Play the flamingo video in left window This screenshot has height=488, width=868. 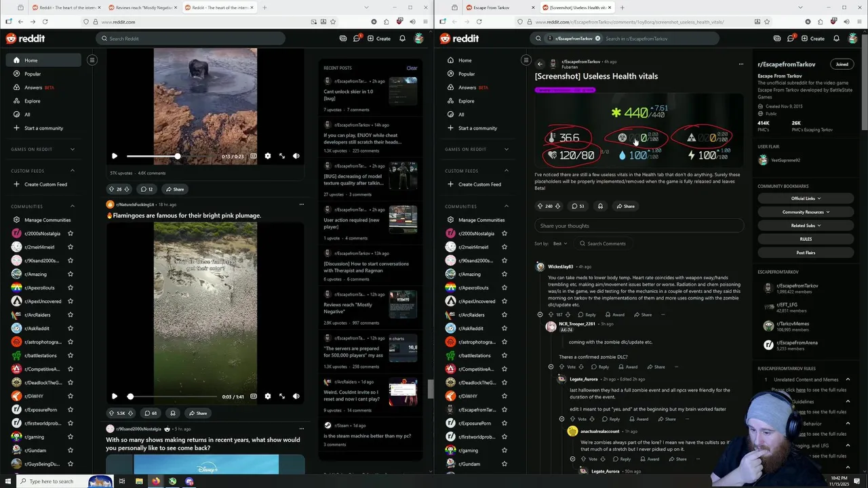[x=115, y=396]
